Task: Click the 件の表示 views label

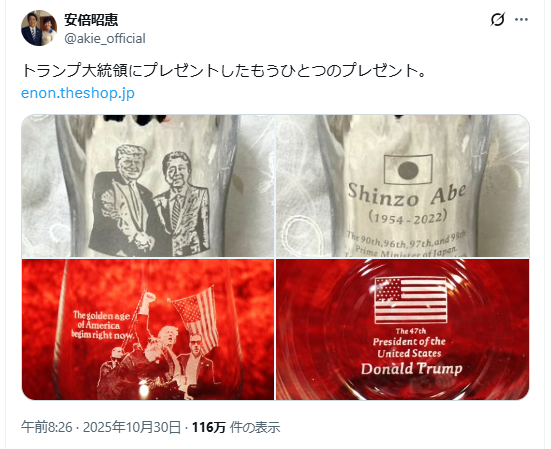Action: point(255,427)
